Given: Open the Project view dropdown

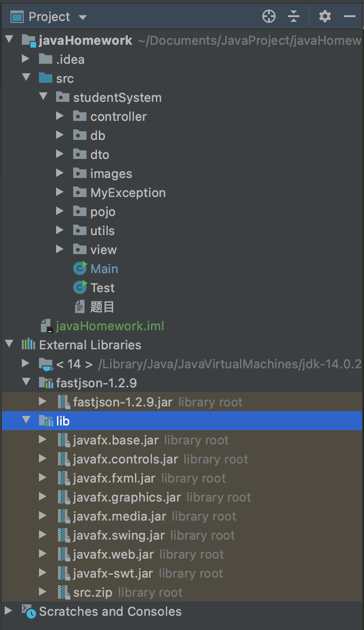Looking at the screenshot, I should pyautogui.click(x=83, y=18).
